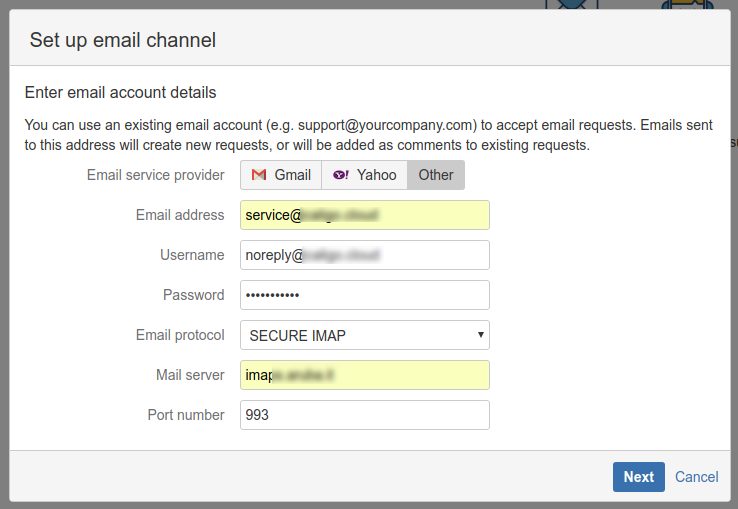
Task: Select Other as email service provider
Action: pos(436,175)
